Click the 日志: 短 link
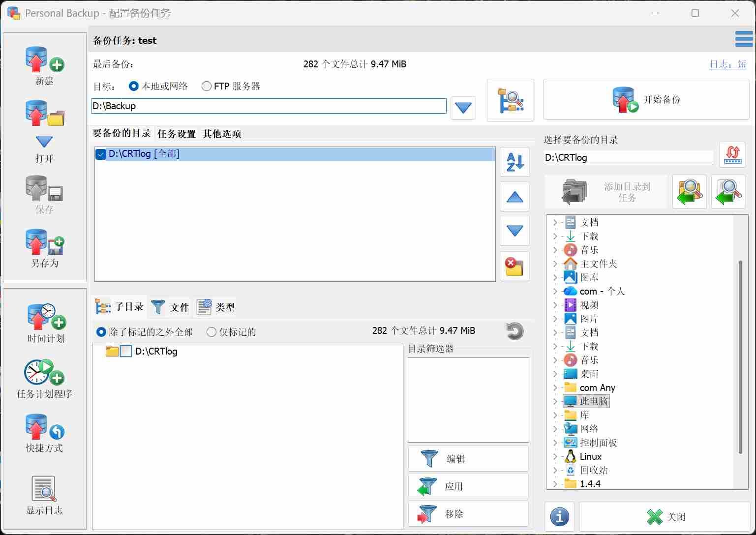This screenshot has height=535, width=756. click(x=727, y=64)
